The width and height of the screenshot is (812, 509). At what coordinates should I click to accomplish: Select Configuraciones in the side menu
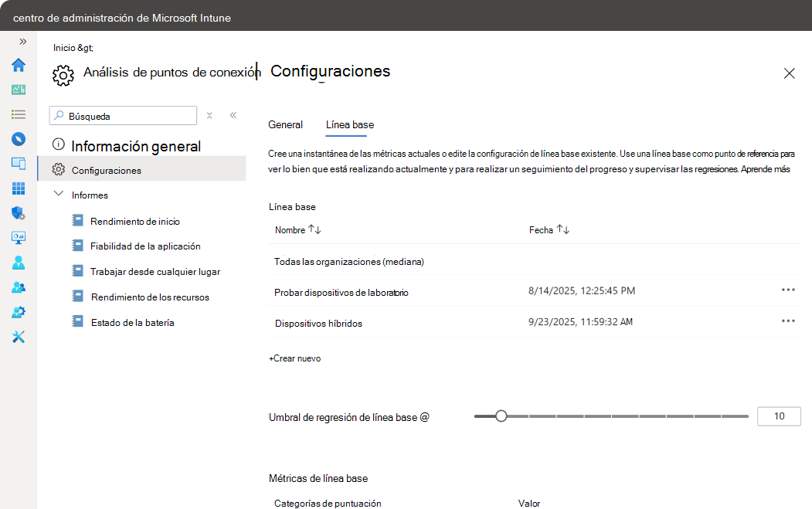(x=142, y=169)
